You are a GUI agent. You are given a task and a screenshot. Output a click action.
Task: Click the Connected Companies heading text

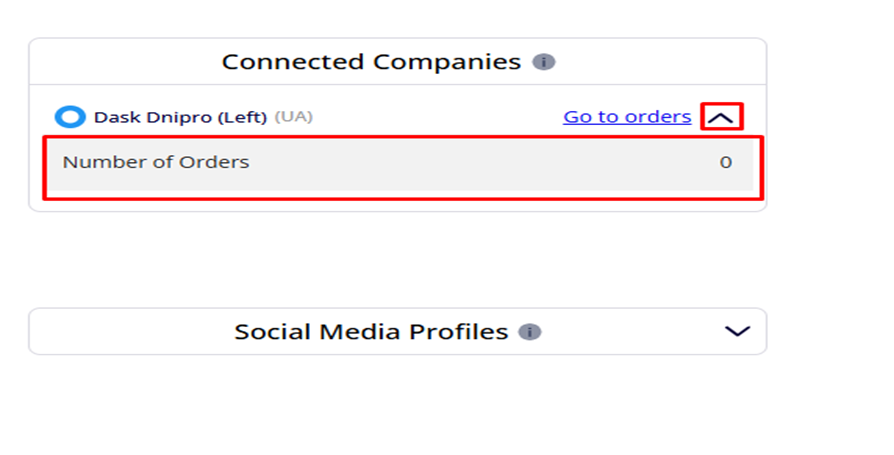pyautogui.click(x=371, y=62)
